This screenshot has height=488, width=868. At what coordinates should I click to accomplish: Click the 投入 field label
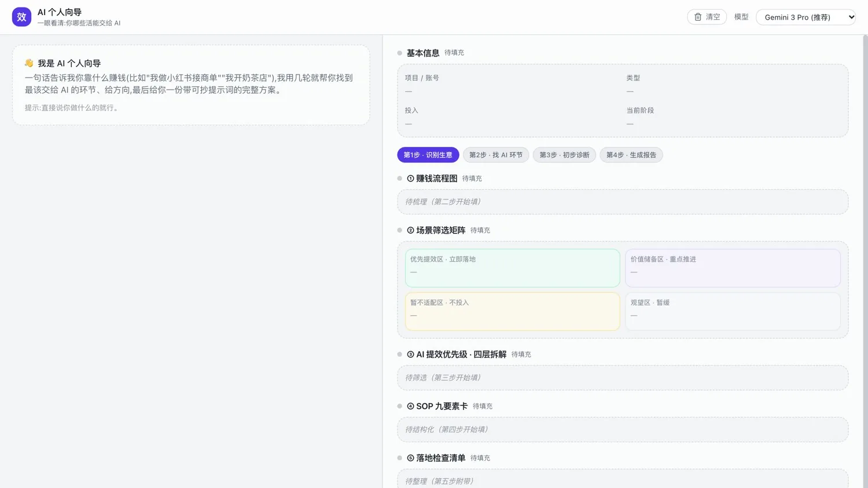coord(411,110)
